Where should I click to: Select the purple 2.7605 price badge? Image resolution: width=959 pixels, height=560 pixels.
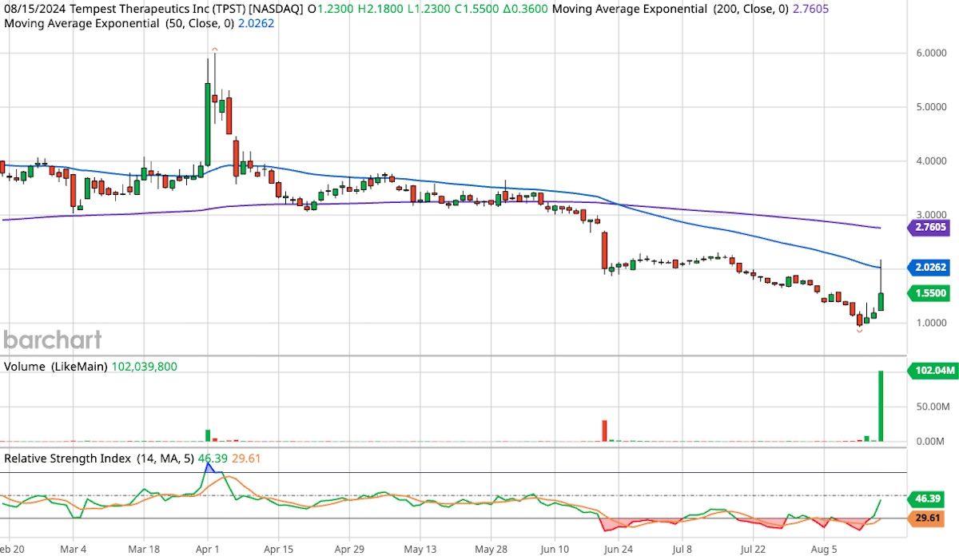(929, 228)
